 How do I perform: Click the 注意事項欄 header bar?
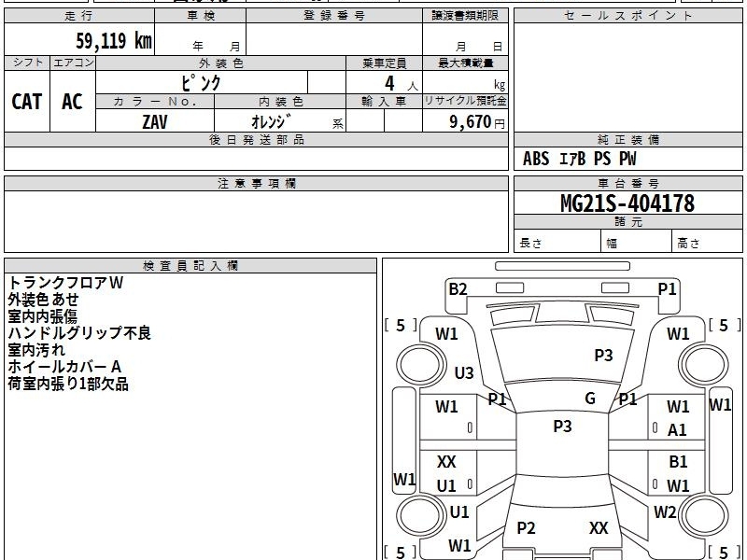pos(256,184)
